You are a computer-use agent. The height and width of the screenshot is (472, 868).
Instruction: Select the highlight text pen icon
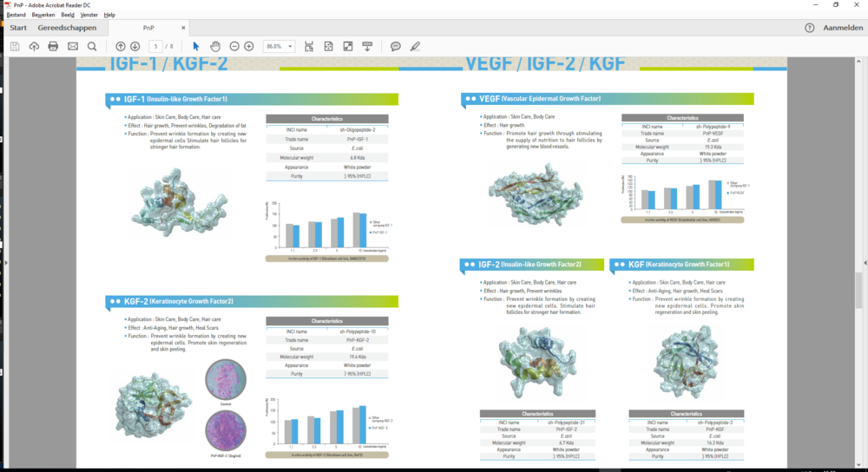coord(415,47)
